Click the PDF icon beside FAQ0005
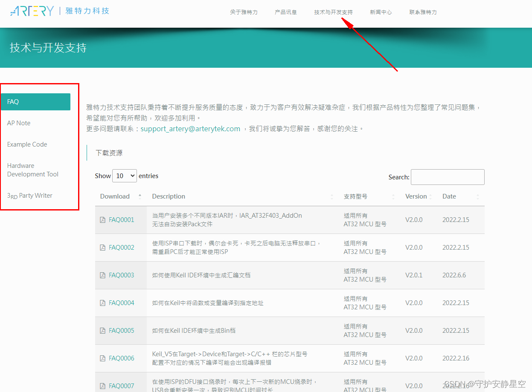 102,331
